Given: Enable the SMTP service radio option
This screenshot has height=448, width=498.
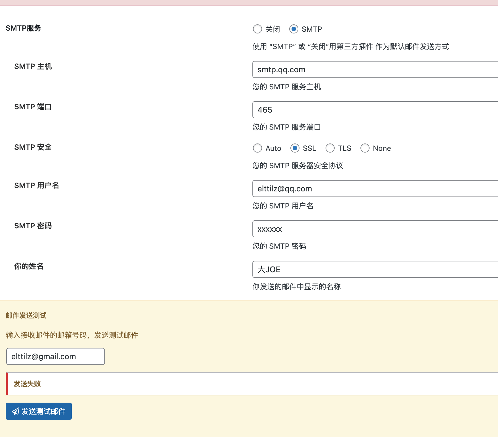Looking at the screenshot, I should [x=294, y=29].
